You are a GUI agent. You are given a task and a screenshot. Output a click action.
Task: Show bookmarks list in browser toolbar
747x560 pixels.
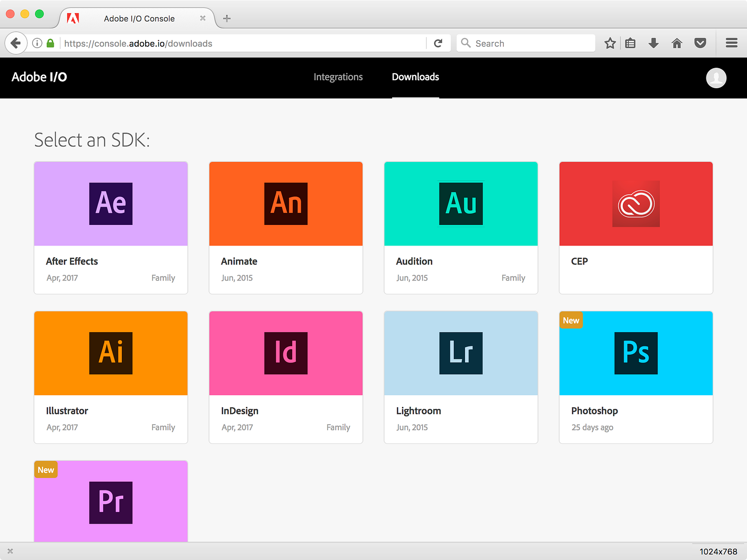[630, 43]
